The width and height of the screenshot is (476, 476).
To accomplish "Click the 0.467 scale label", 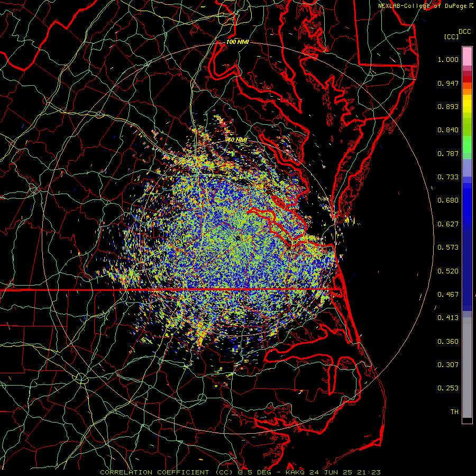I will coord(448,295).
